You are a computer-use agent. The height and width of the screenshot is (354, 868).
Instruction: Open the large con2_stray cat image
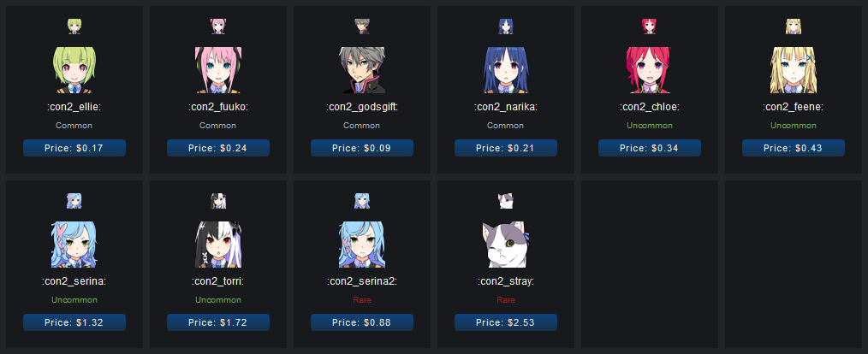506,245
